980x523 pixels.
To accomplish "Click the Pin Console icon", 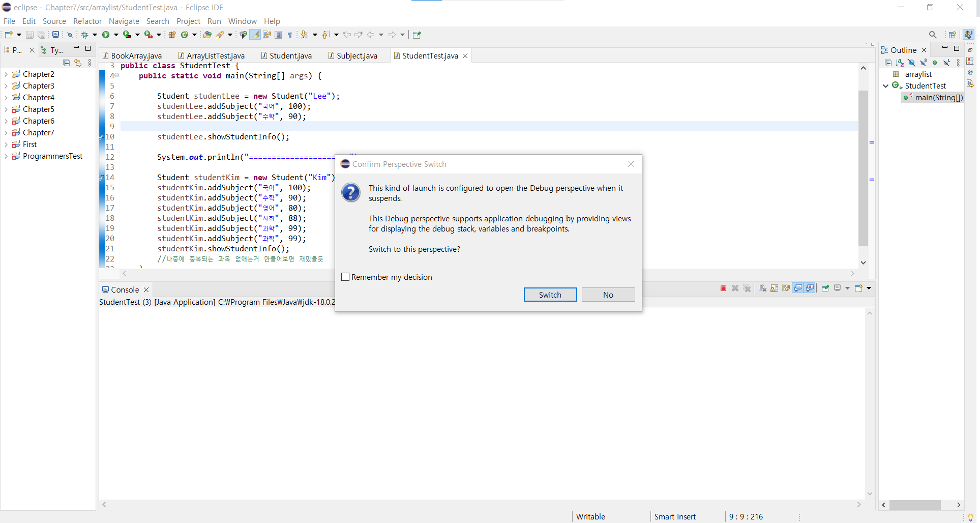I will 825,288.
